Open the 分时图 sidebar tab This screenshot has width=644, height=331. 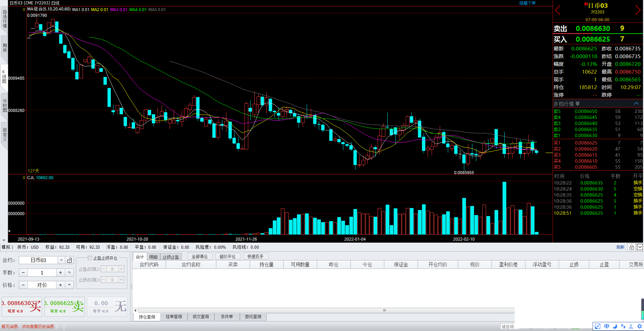[x=4, y=106]
